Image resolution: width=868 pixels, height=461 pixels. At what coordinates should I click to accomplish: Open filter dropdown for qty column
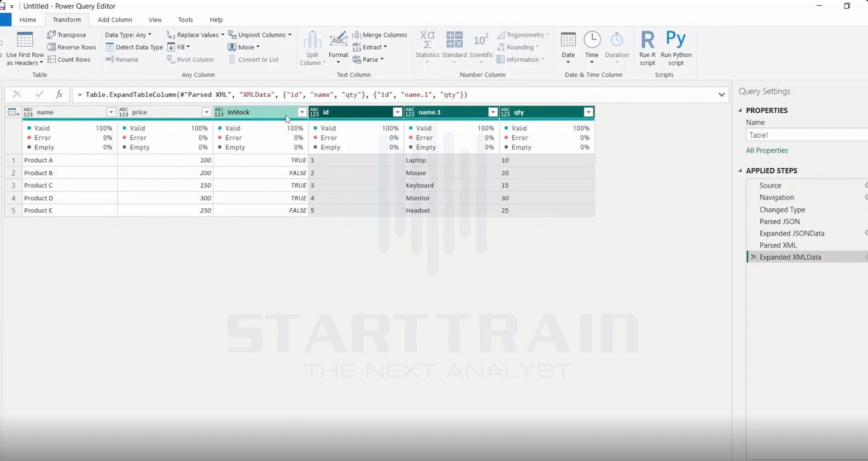tap(588, 112)
